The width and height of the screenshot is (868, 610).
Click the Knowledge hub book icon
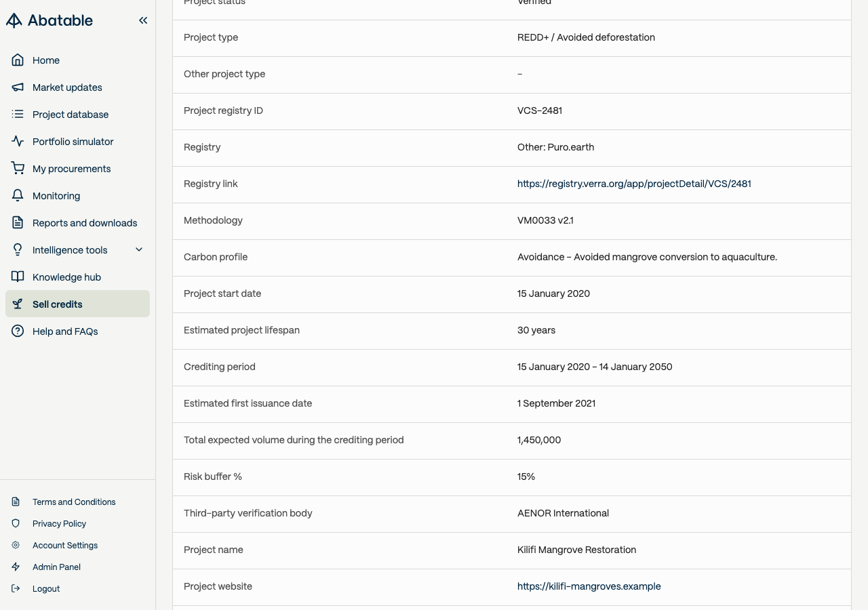[x=18, y=277]
